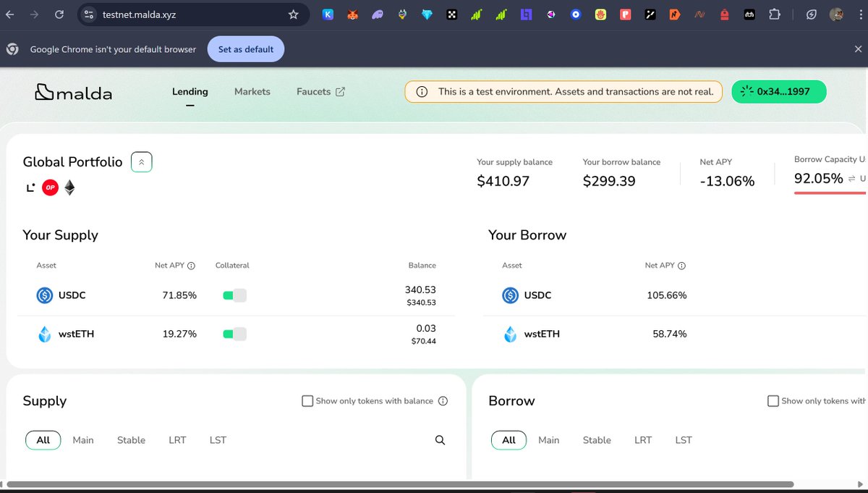Toggle wstETH collateral switch
This screenshot has width=868, height=493.
pyautogui.click(x=234, y=334)
